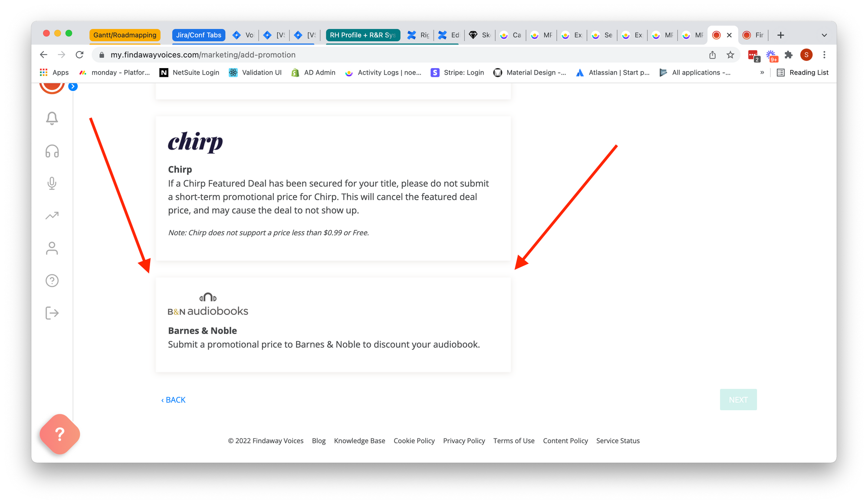Close the active Findaway tab
The height and width of the screenshot is (504, 868).
tap(730, 35)
